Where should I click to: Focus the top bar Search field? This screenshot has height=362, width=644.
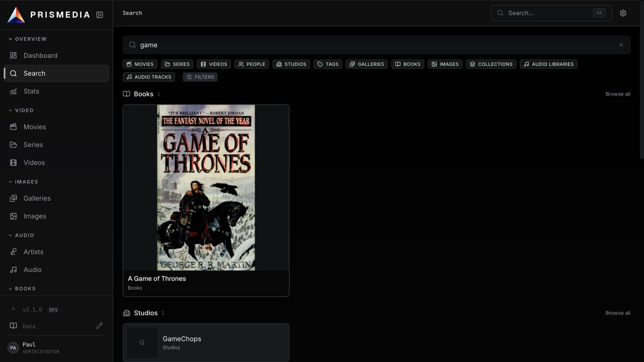point(551,13)
